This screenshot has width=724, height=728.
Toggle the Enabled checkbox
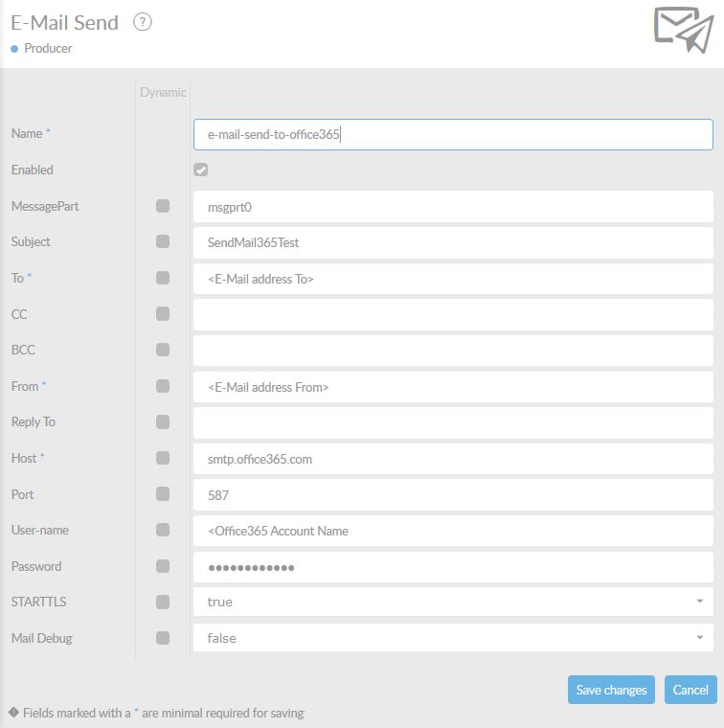coord(200,170)
